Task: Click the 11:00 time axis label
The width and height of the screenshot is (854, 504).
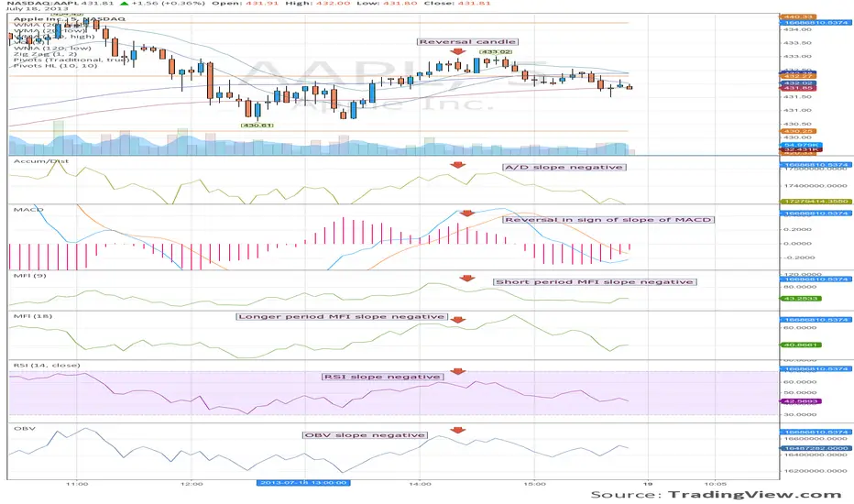Action: pos(77,484)
